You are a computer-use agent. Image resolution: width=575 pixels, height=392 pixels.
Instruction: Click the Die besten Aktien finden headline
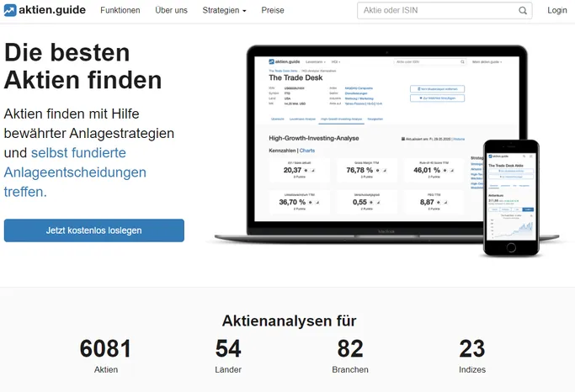83,66
